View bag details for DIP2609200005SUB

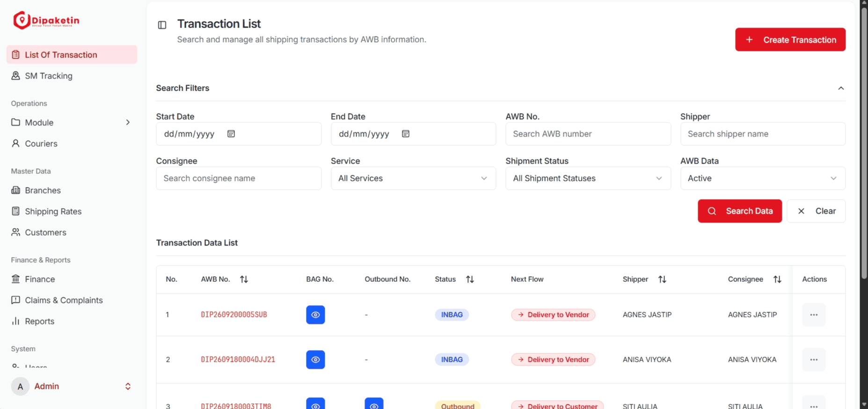(x=315, y=315)
